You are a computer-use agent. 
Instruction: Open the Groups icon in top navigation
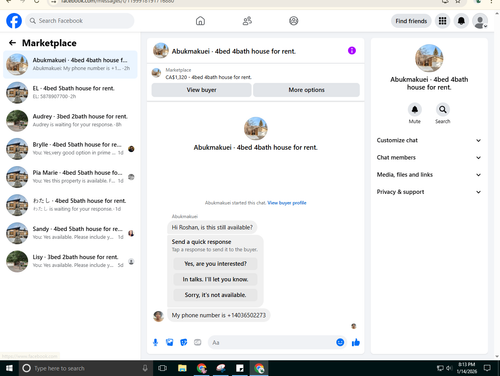click(293, 21)
